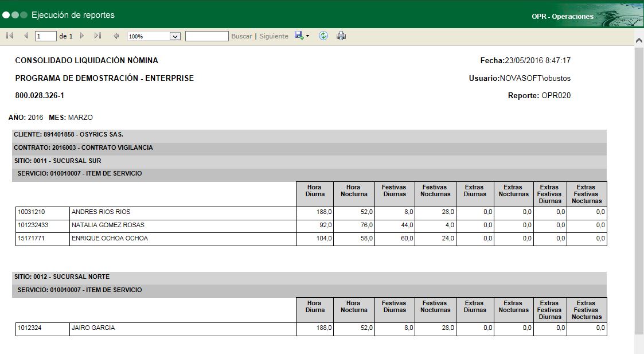Click the Siguiente link

(x=274, y=36)
